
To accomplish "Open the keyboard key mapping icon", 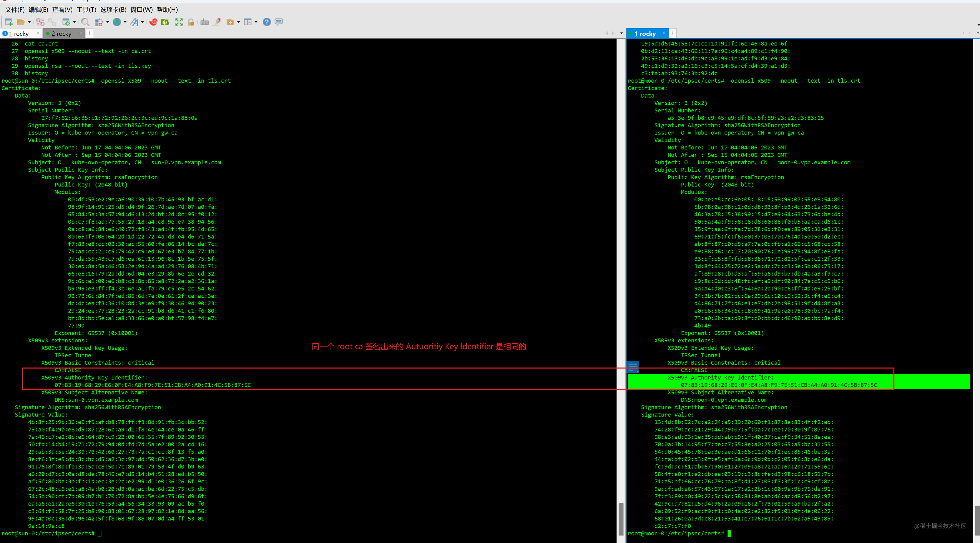I will coord(205,22).
